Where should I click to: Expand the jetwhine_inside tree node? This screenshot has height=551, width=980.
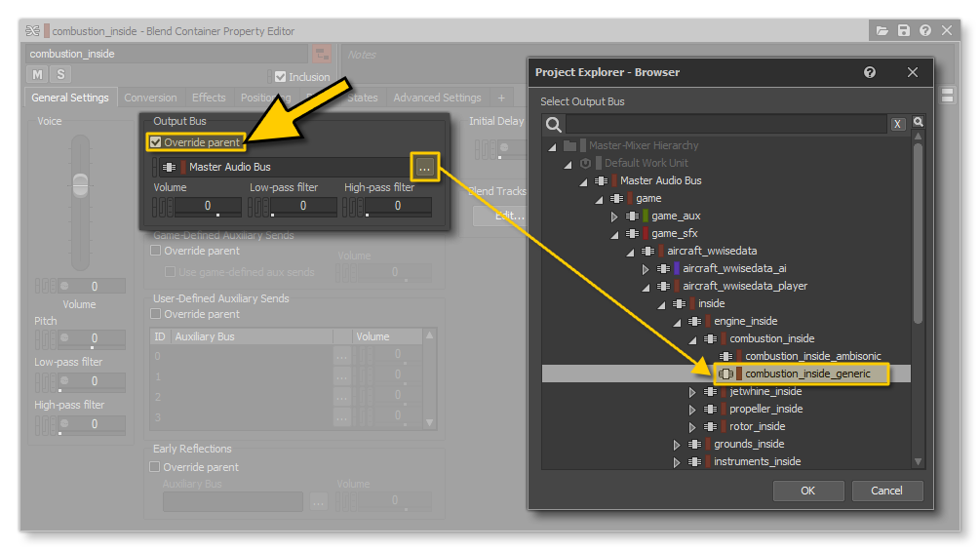click(692, 392)
